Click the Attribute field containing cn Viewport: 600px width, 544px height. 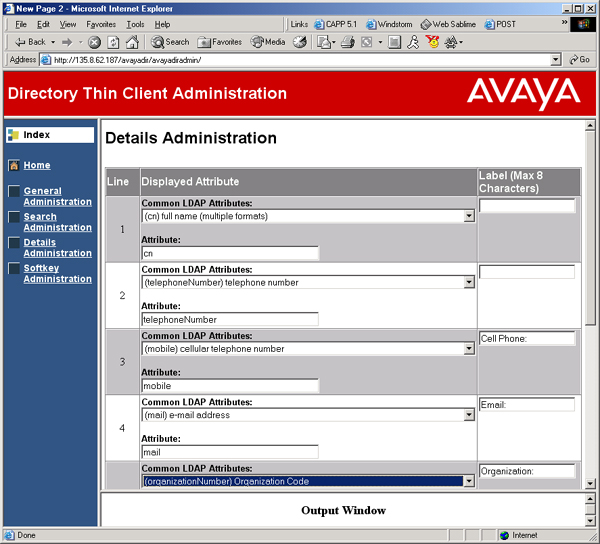click(230, 253)
